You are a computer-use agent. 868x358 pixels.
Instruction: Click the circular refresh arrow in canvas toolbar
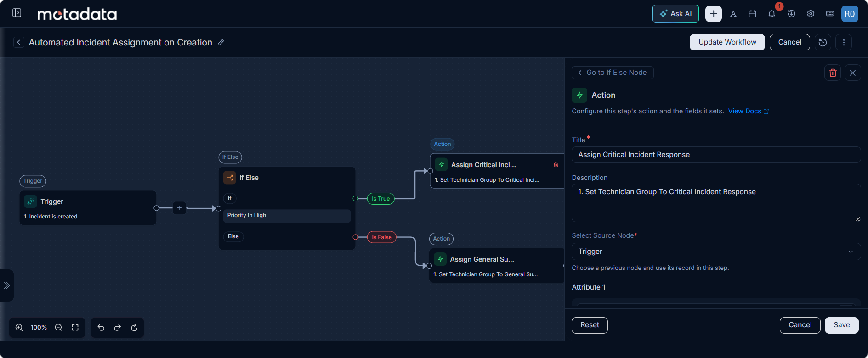[134, 328]
